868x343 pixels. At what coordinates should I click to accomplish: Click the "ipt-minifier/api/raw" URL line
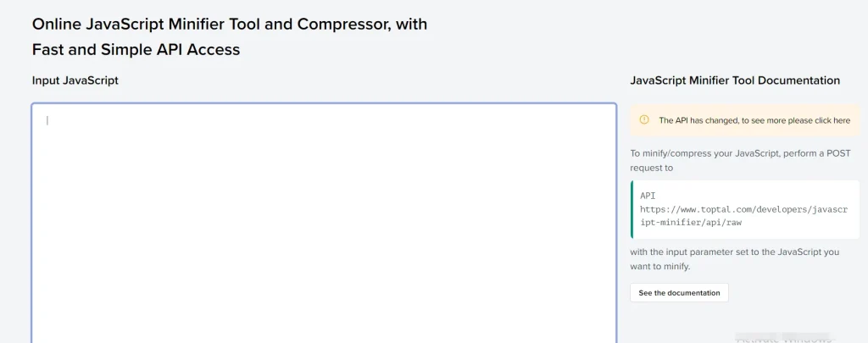691,223
